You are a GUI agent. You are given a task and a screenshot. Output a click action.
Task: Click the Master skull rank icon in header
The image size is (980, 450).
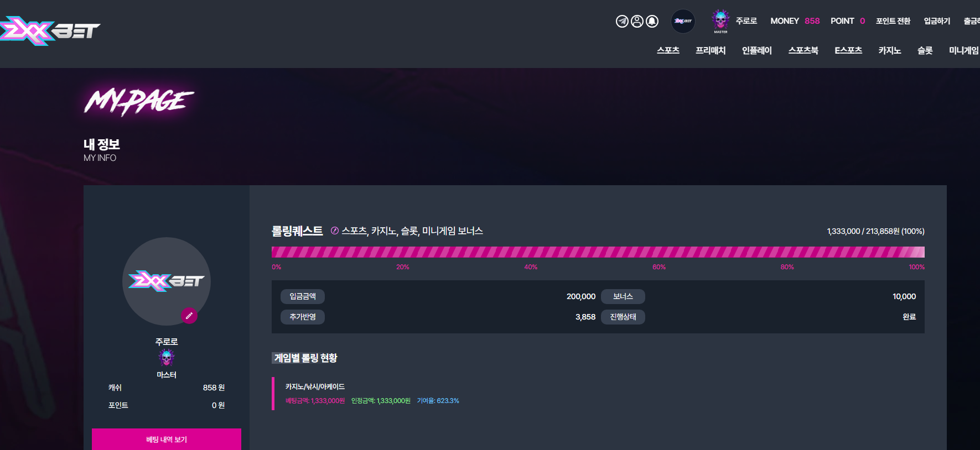tap(720, 20)
